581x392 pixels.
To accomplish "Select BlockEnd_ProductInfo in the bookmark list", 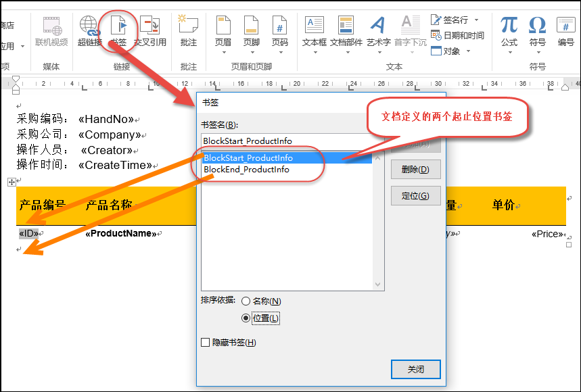I will (x=287, y=170).
